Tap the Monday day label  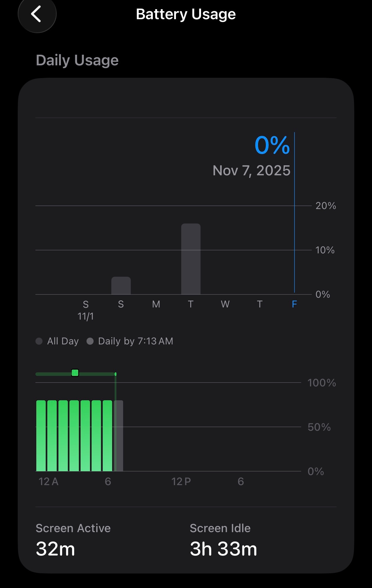pyautogui.click(x=156, y=304)
